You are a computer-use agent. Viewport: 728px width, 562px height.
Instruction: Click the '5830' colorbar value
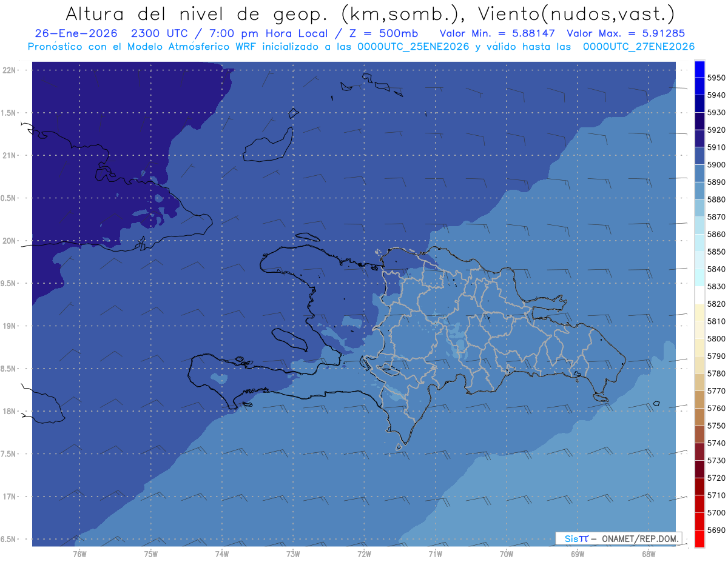click(x=716, y=286)
